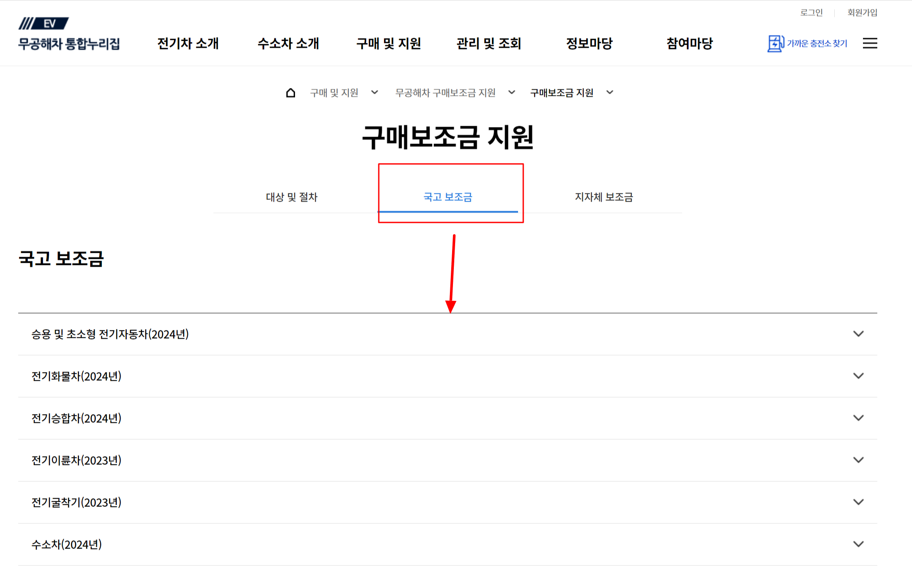912x588 pixels.
Task: Select the 국고 보조금 tab
Action: tap(447, 197)
